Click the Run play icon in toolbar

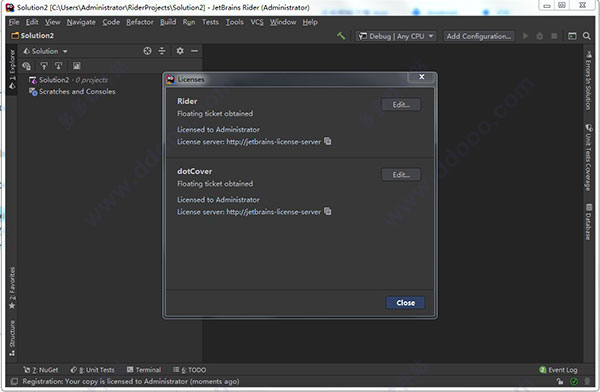click(525, 36)
